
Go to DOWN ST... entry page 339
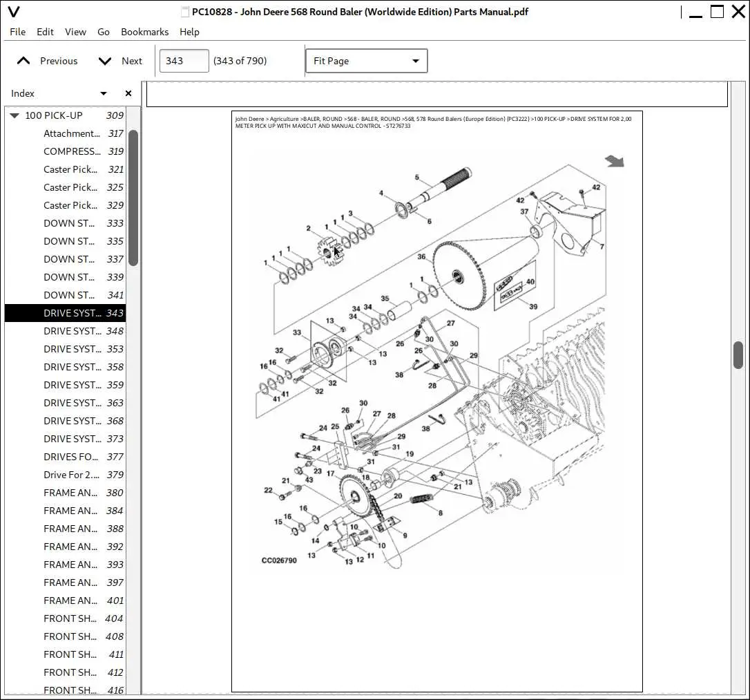coord(65,277)
